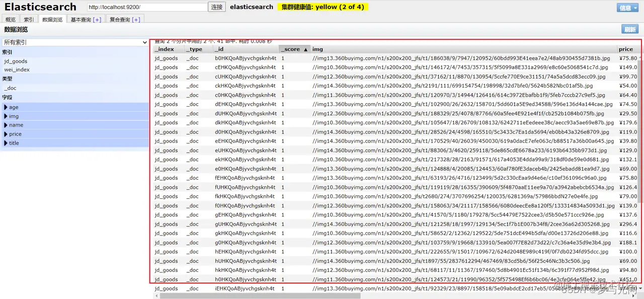Expand the name field

(x=75, y=125)
